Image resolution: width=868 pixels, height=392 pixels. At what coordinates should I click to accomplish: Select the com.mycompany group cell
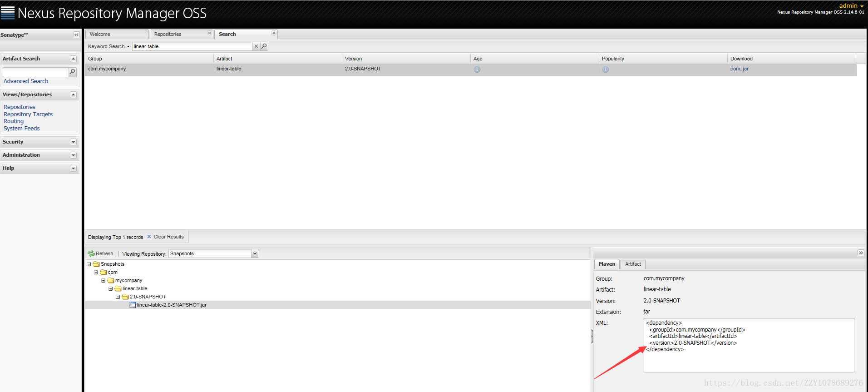(x=107, y=69)
